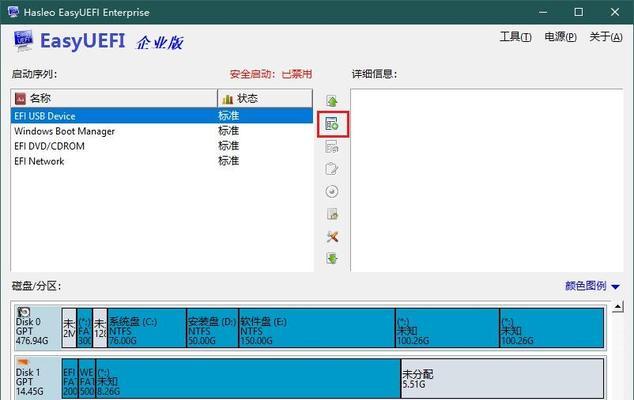This screenshot has height=400, width=634.
Task: Select the 软件盘 (E:) 150.00G partition
Action: (317, 327)
